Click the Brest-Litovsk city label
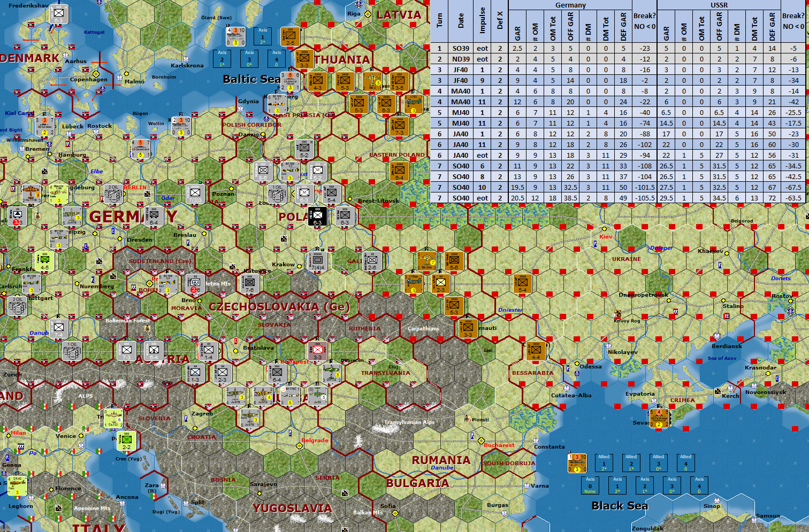Viewport: 809px width, 532px height. pos(379,201)
